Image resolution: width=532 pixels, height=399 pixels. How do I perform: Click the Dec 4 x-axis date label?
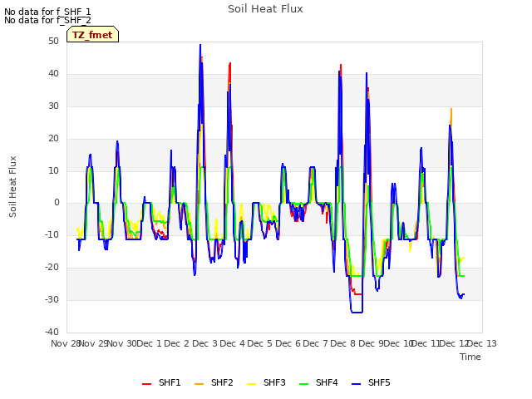tap(232, 343)
